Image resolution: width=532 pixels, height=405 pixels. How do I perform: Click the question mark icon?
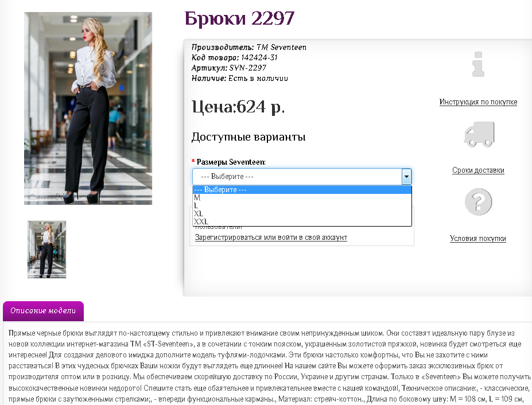pos(478,202)
